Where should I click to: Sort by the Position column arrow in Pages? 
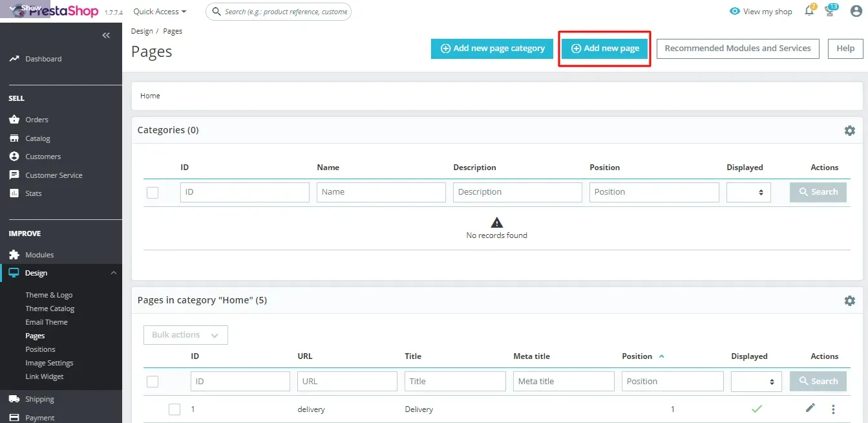tap(661, 356)
